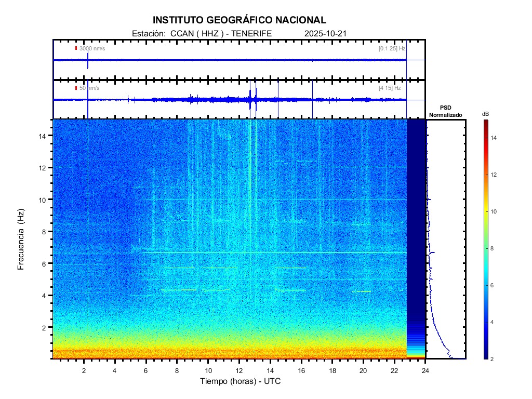Click the 12 hour tick on the time axis

pyautogui.click(x=239, y=370)
